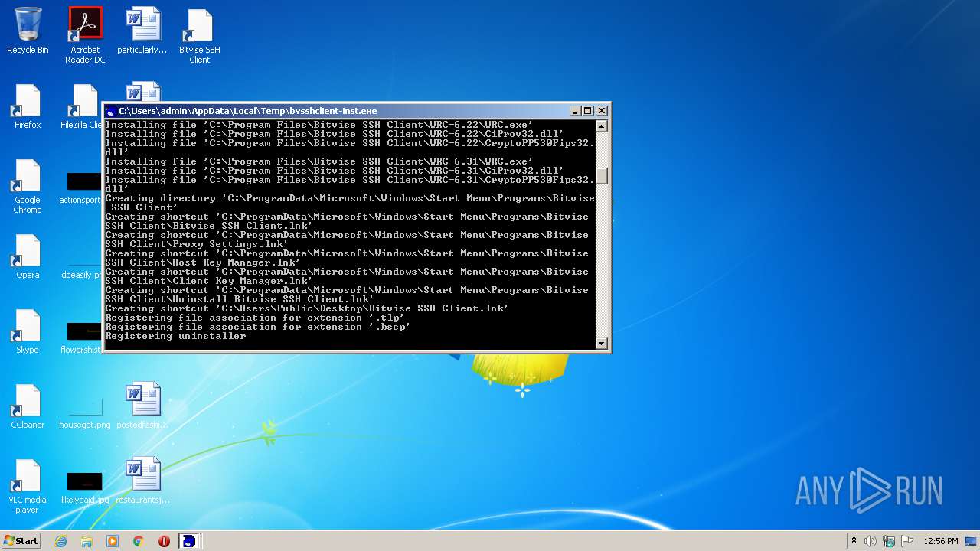
Task: Select likelypaid.jpg file icon
Action: 85,487
